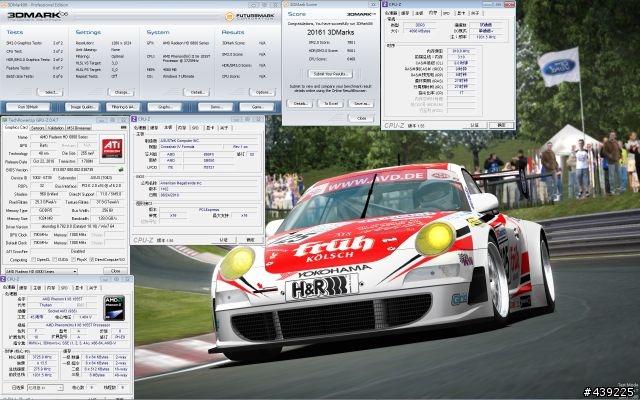Click Close button at bottom of GPU-Z

click(115, 271)
